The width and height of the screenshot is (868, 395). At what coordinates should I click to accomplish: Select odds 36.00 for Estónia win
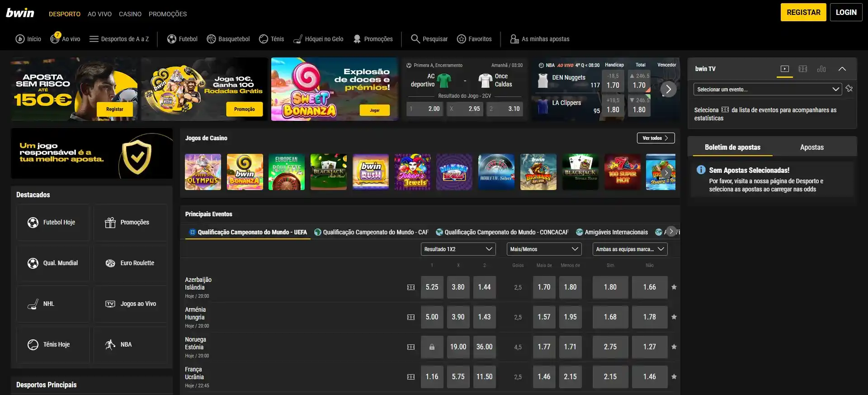(x=484, y=347)
